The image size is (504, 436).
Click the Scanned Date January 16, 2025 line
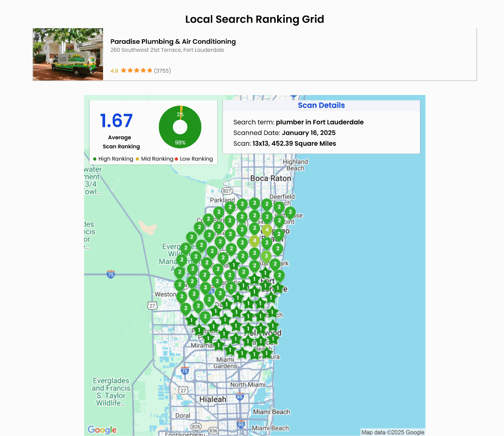(x=285, y=133)
